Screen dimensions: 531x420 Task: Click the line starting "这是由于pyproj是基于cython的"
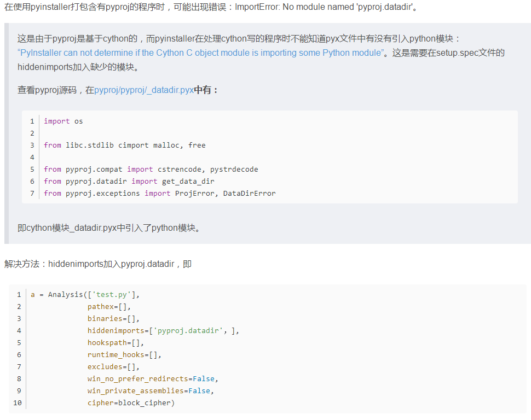(239, 39)
